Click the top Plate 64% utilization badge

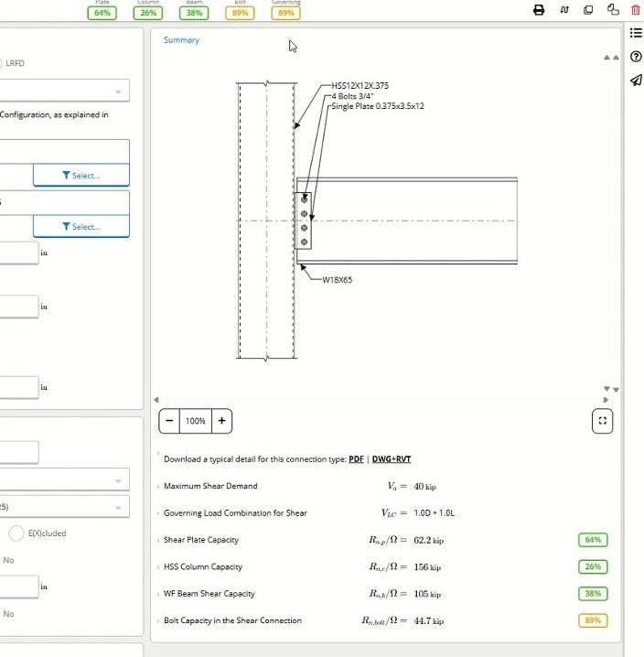(x=102, y=13)
